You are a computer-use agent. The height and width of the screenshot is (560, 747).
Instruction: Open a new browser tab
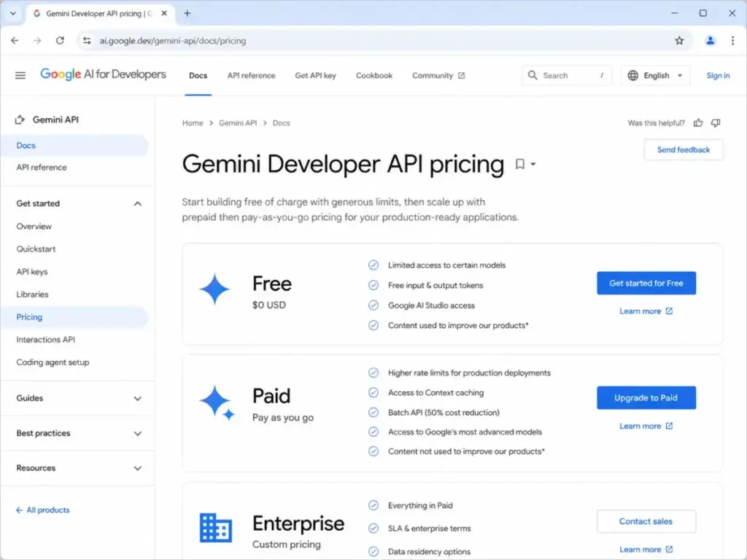coord(187,13)
